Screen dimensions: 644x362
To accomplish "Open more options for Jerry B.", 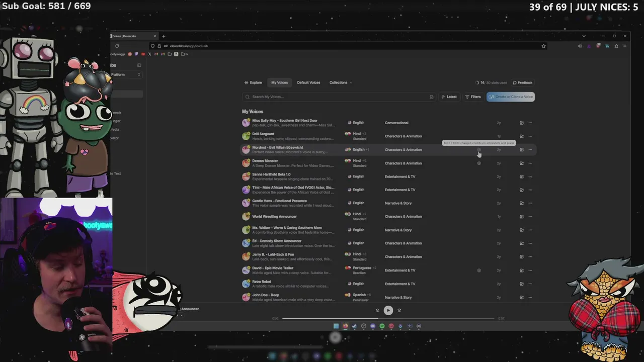I will pos(530,257).
